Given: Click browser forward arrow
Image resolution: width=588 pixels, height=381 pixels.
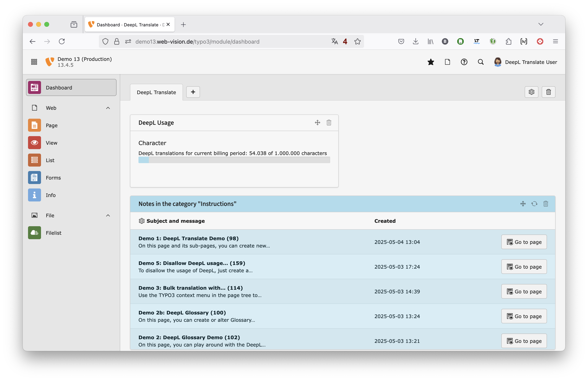Looking at the screenshot, I should [x=47, y=41].
